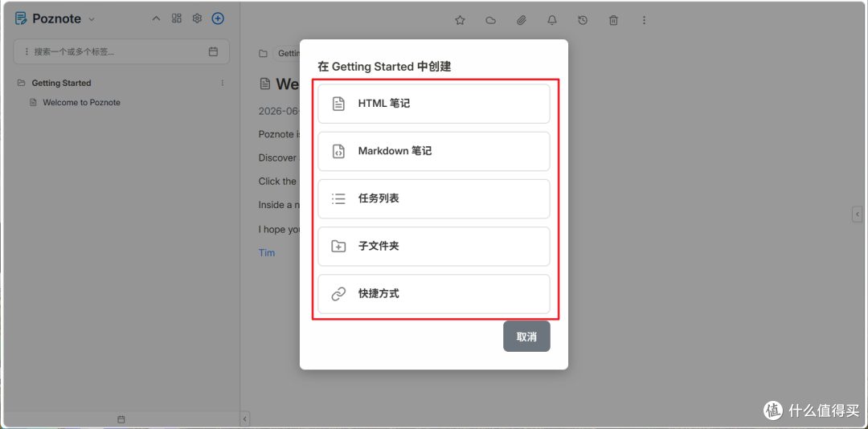868x429 pixels.
Task: Open the grid view icon in the sidebar
Action: [177, 18]
